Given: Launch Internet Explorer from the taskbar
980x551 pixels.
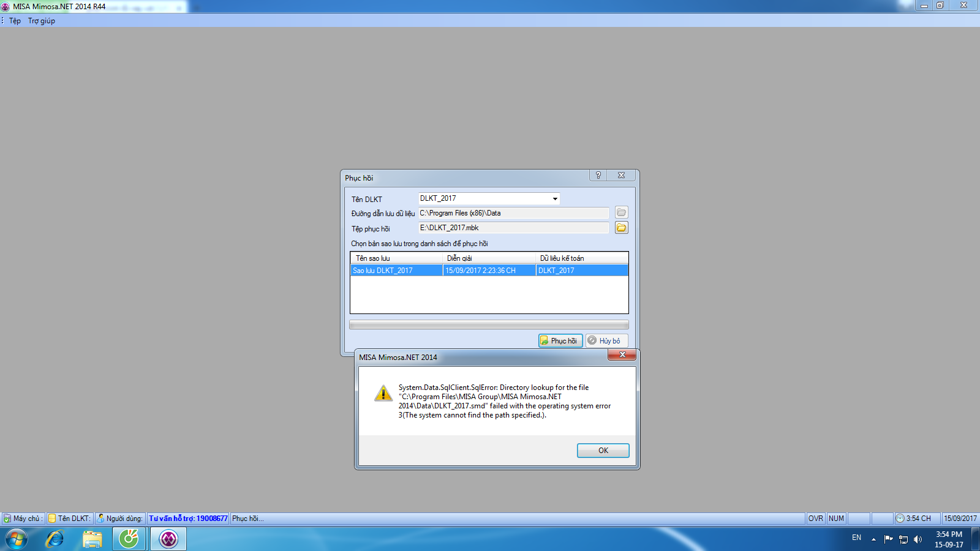Looking at the screenshot, I should pyautogui.click(x=55, y=539).
